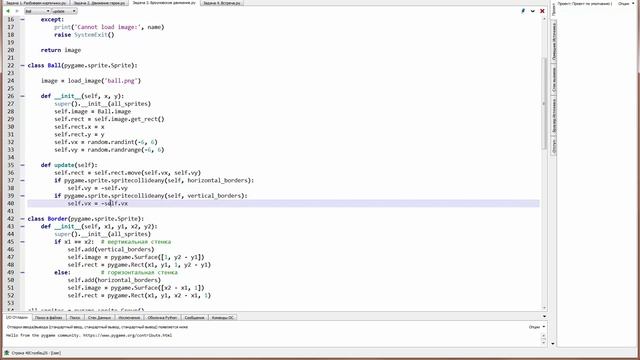Collapse Border __init__ fold on line 43

click(x=22, y=227)
